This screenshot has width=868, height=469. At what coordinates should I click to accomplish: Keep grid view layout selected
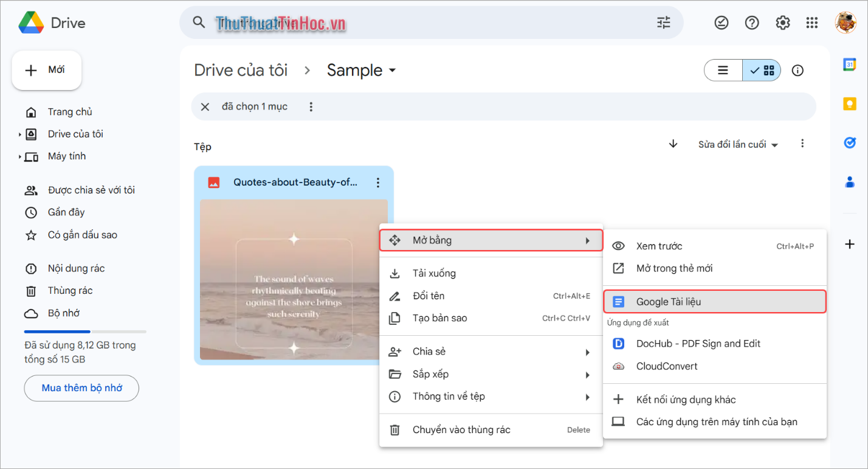point(762,70)
